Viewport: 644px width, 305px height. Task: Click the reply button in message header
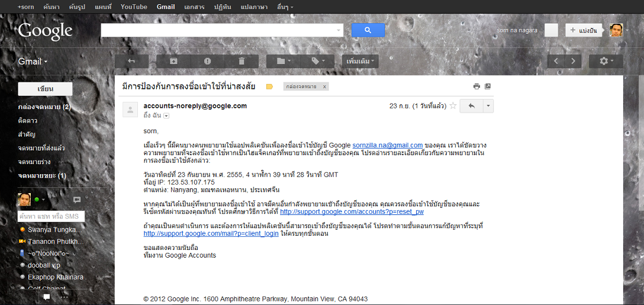472,105
